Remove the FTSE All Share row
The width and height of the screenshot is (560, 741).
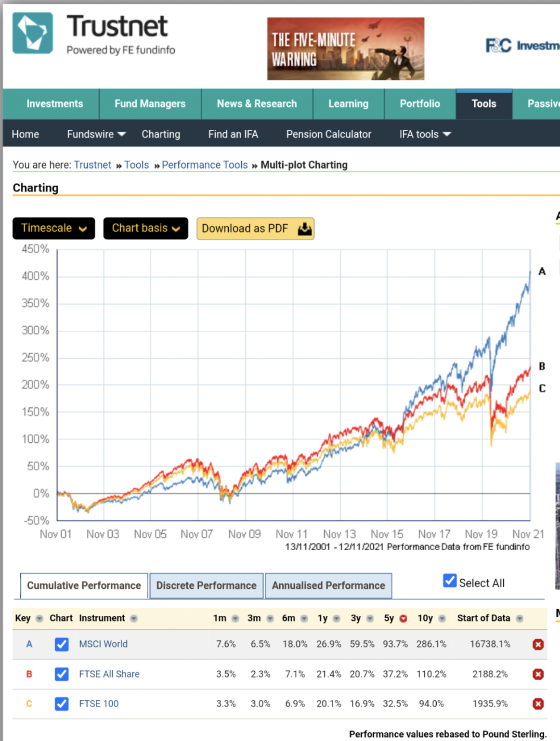pos(538,674)
